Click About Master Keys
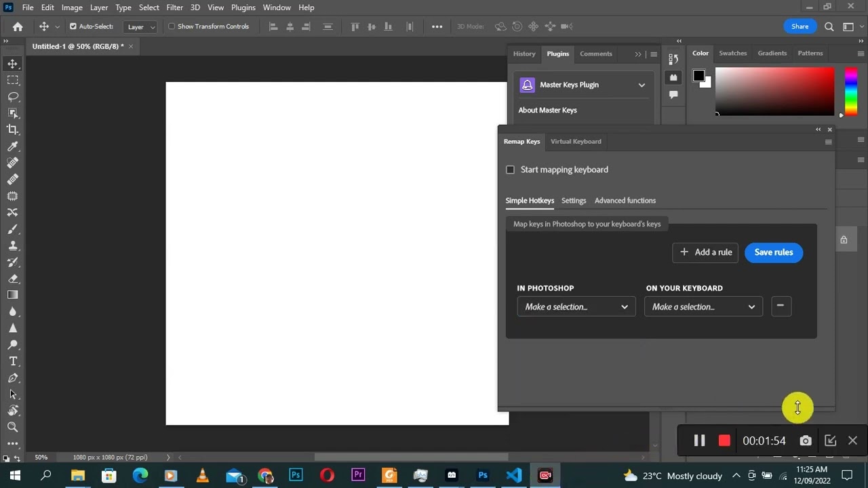868x488 pixels. (x=547, y=110)
